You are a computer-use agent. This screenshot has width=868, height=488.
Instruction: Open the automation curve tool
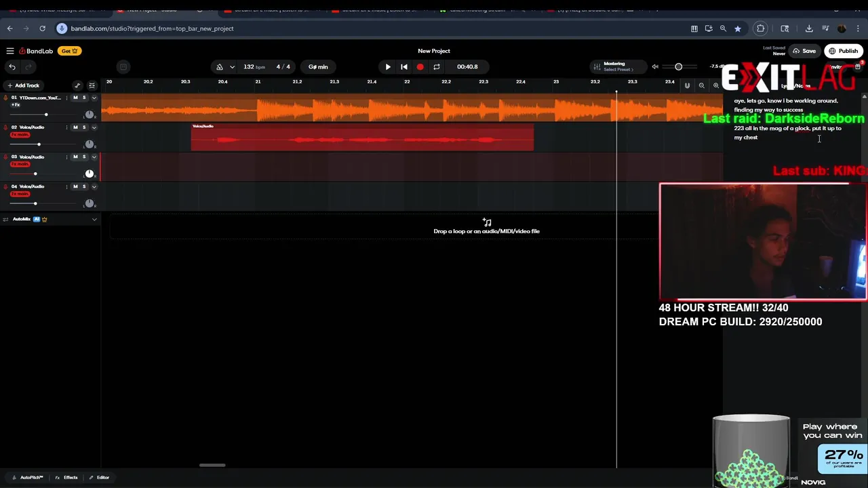(77, 85)
